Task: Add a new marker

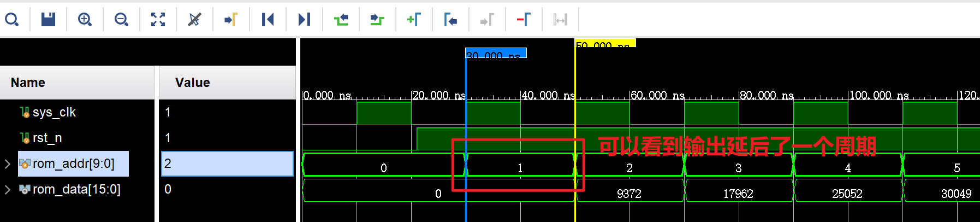Action: point(414,20)
